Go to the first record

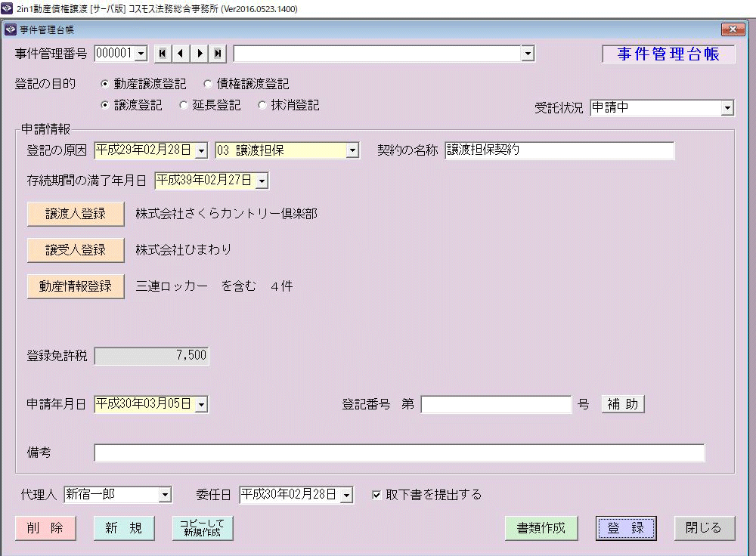click(163, 54)
